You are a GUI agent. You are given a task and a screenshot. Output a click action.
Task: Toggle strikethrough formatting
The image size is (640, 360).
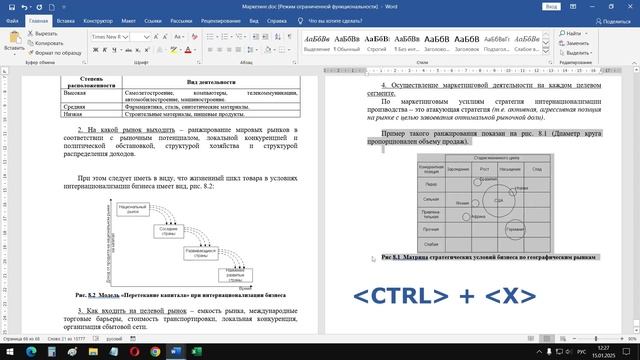coord(129,50)
